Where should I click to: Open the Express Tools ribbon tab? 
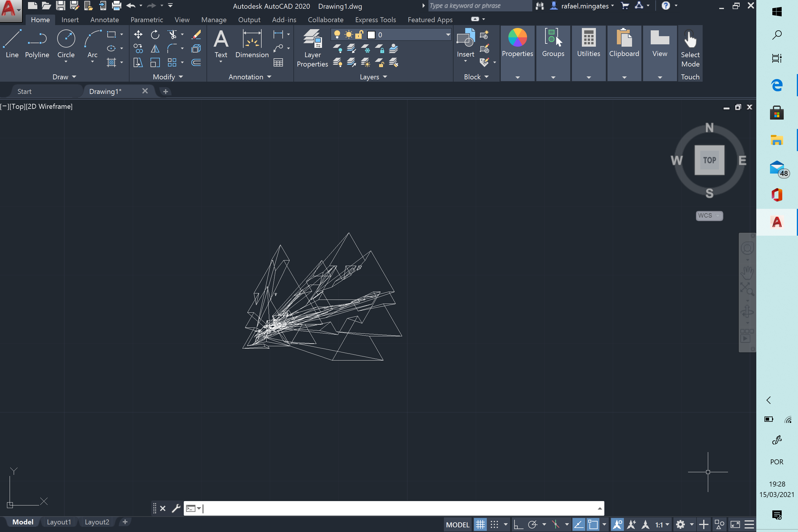pos(376,20)
